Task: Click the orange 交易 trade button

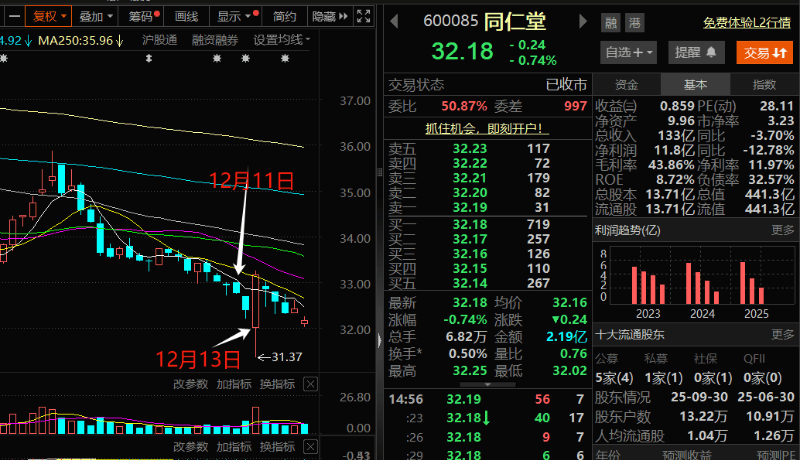Action: tap(764, 52)
